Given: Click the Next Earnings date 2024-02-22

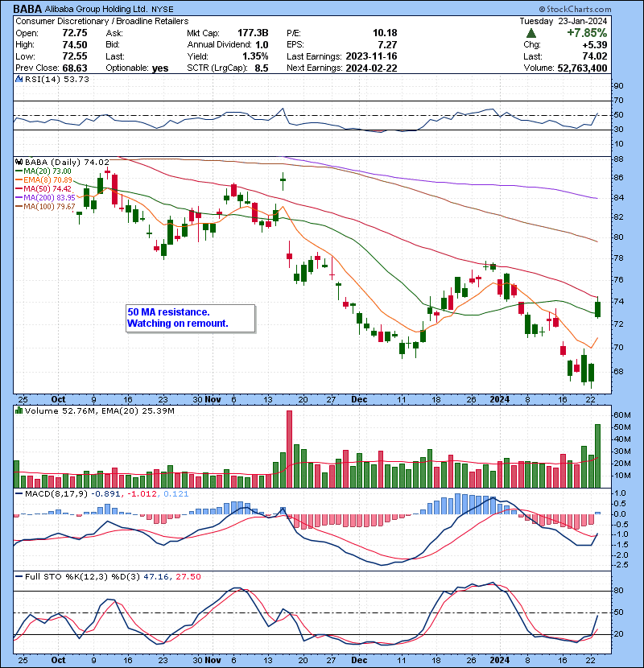Looking at the screenshot, I should coord(371,68).
